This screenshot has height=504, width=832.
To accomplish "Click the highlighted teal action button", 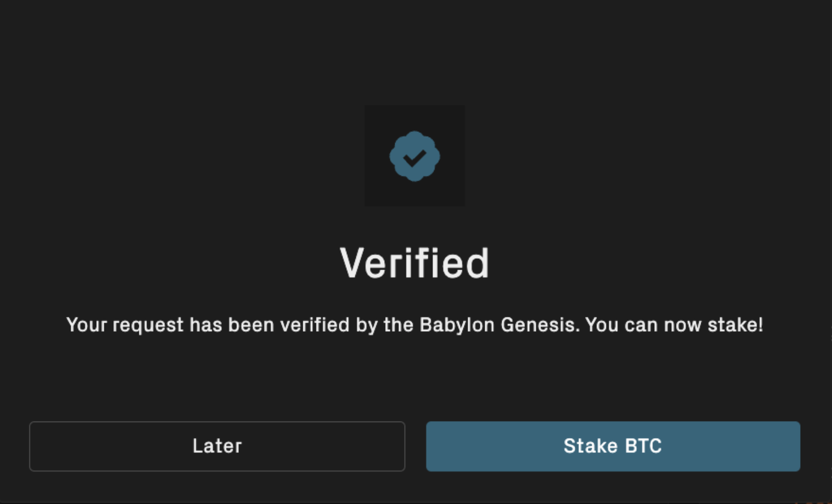I will (613, 446).
